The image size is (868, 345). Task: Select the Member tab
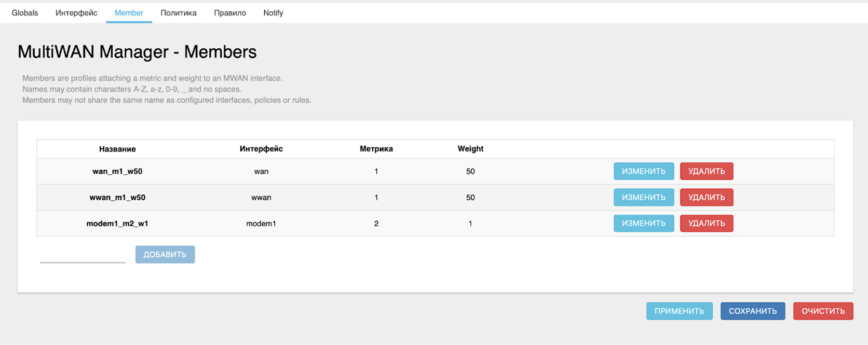pos(129,13)
